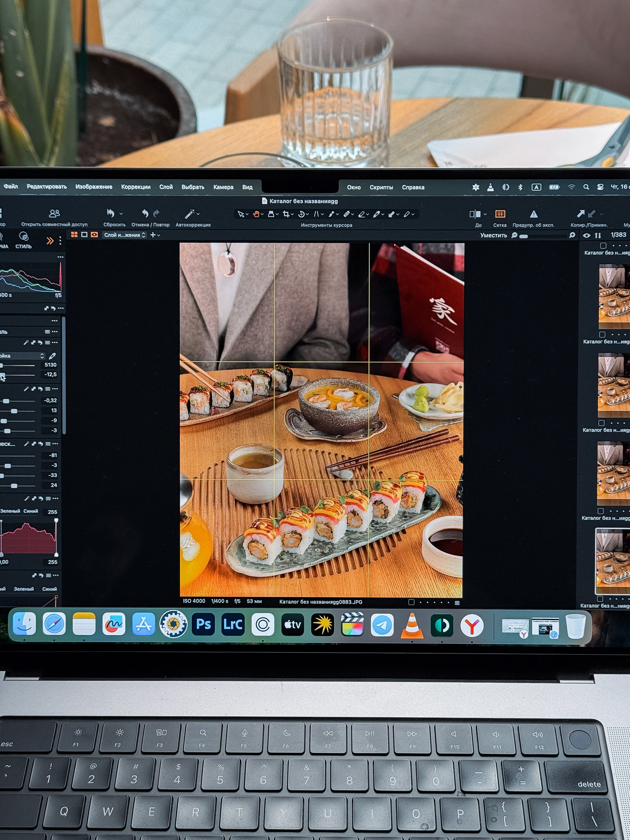Select the Pan hand cursor tool
The height and width of the screenshot is (840, 630).
256,214
